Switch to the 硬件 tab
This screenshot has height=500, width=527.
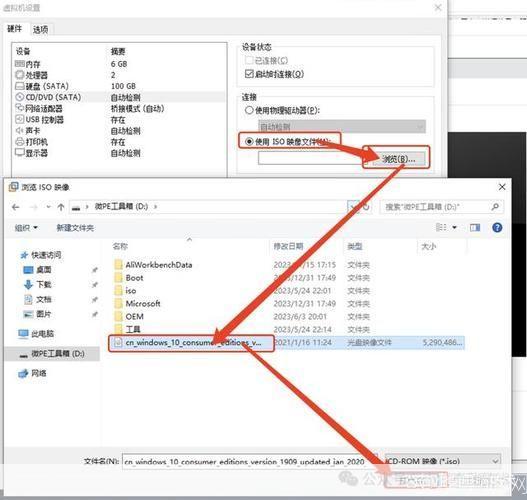pos(15,29)
